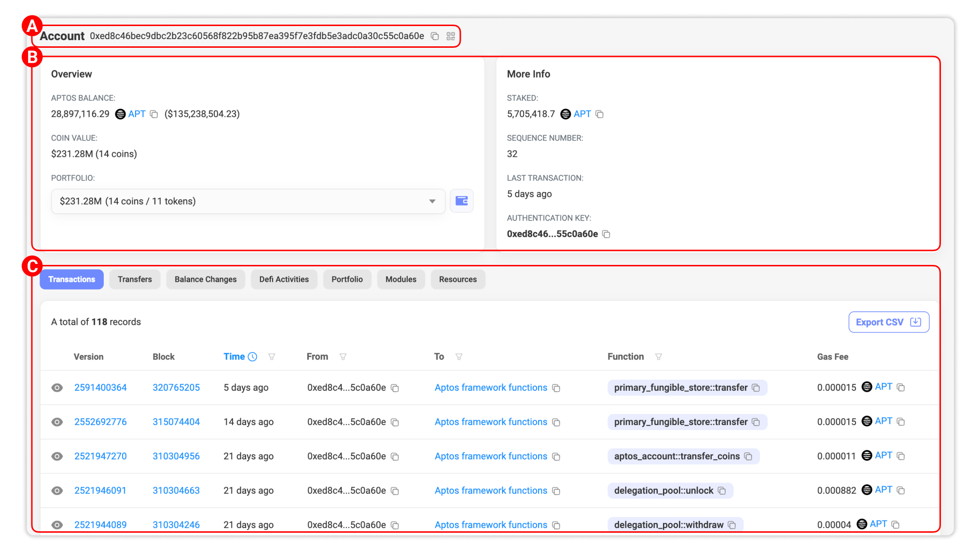
Task: Toggle eye icon for version 2552692776
Action: click(x=57, y=422)
